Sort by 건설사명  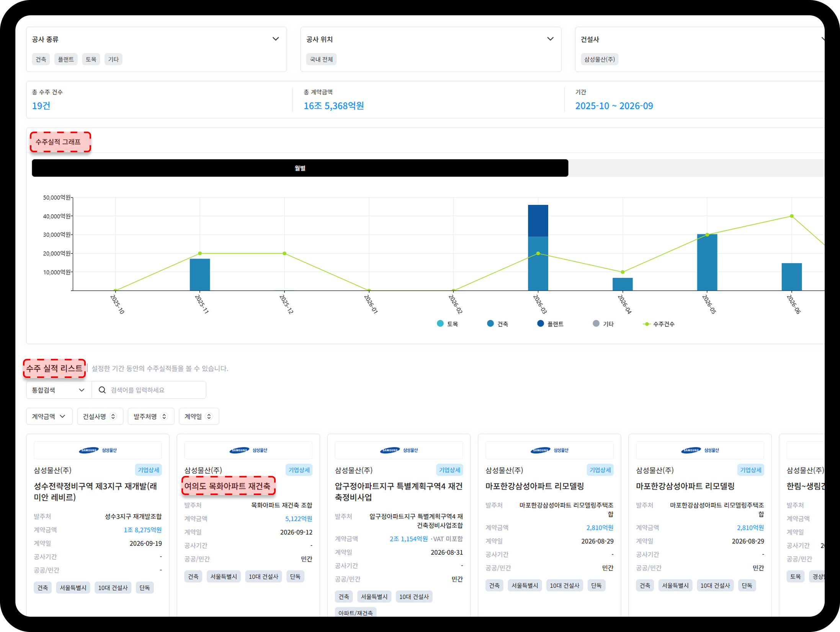pyautogui.click(x=100, y=416)
